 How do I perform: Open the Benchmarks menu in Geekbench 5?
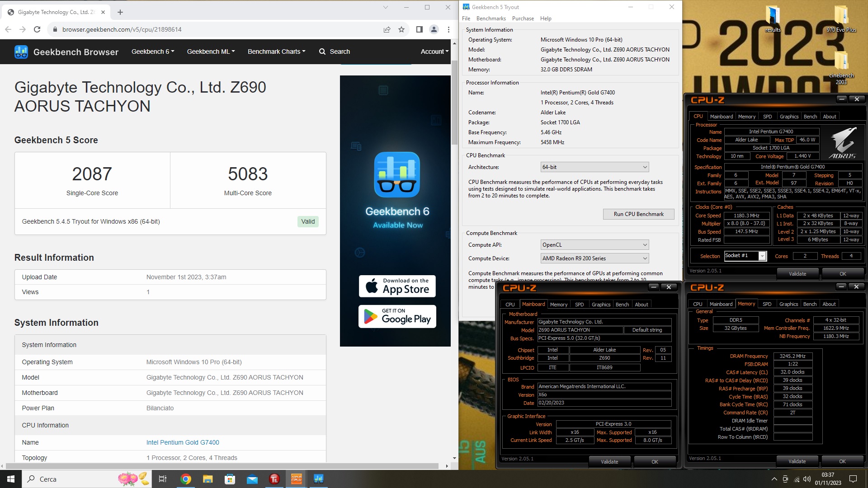[x=491, y=19]
